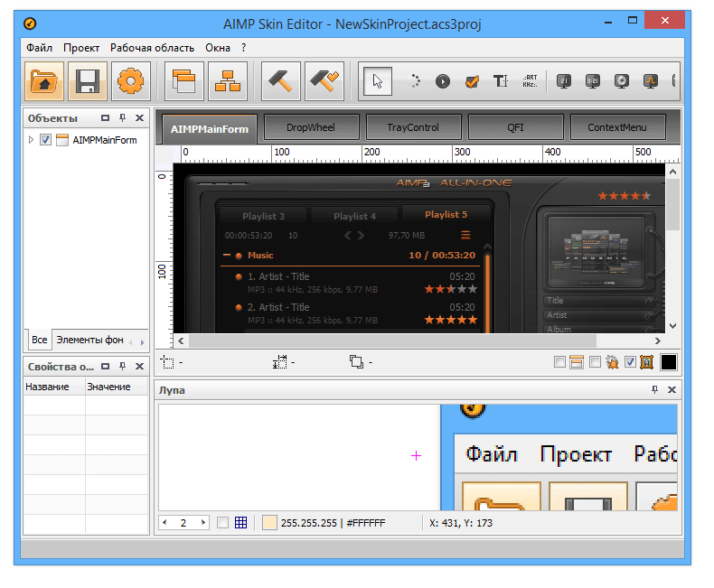This screenshot has height=588, width=714.
Task: Toggle the AIMPMainForm visibility checkbox
Action: 45,140
